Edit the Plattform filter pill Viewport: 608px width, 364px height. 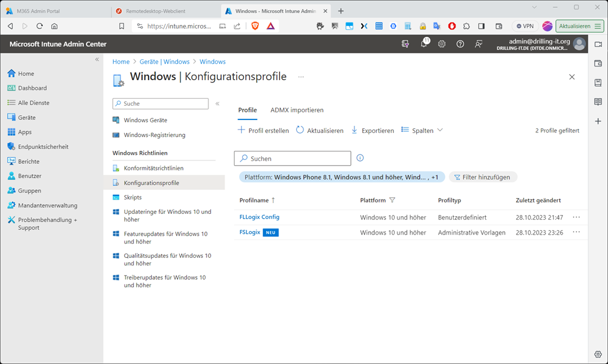pyautogui.click(x=341, y=177)
